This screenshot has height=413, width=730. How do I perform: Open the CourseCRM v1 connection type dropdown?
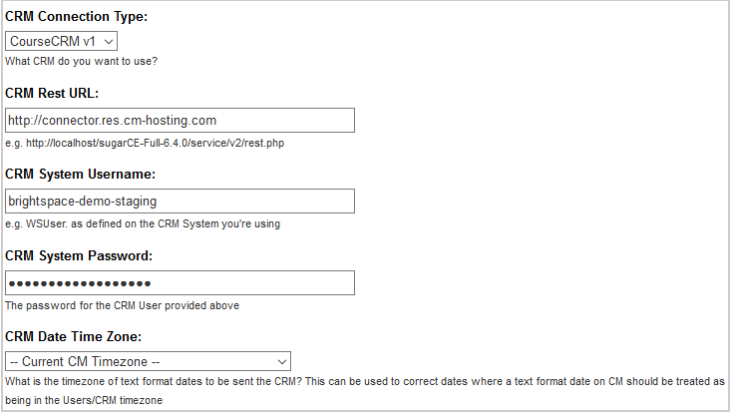pyautogui.click(x=61, y=41)
